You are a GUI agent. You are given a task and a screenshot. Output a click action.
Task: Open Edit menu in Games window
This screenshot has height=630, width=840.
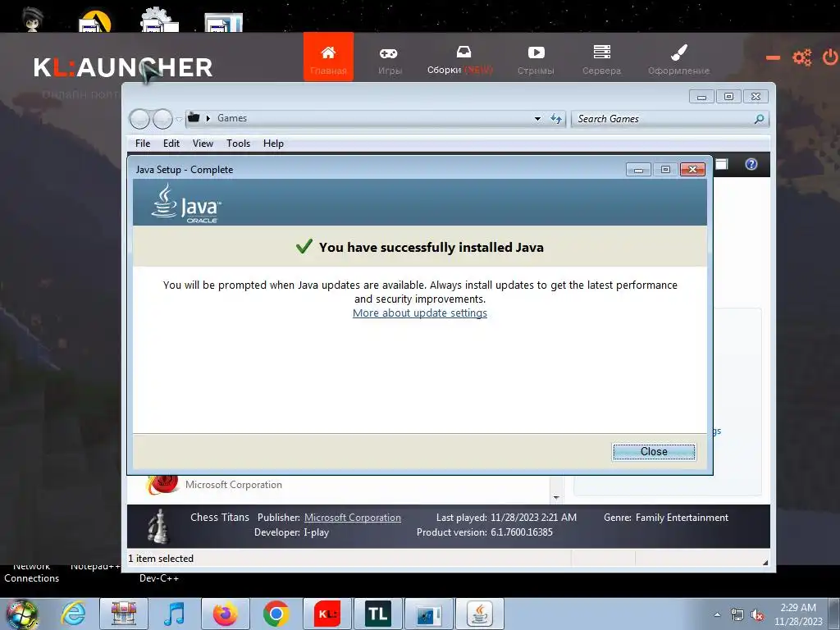click(171, 144)
